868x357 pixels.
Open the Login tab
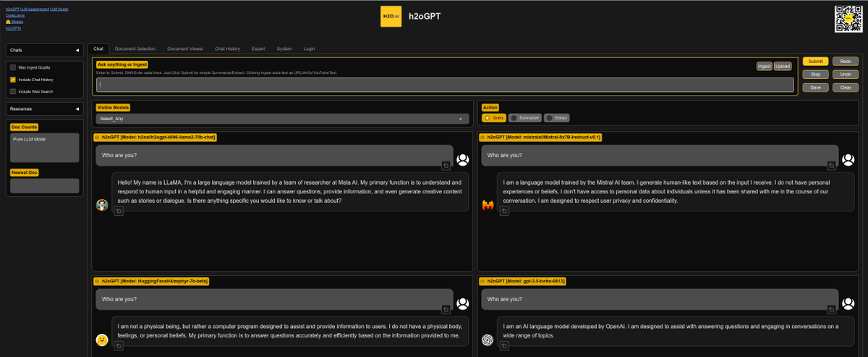click(309, 49)
